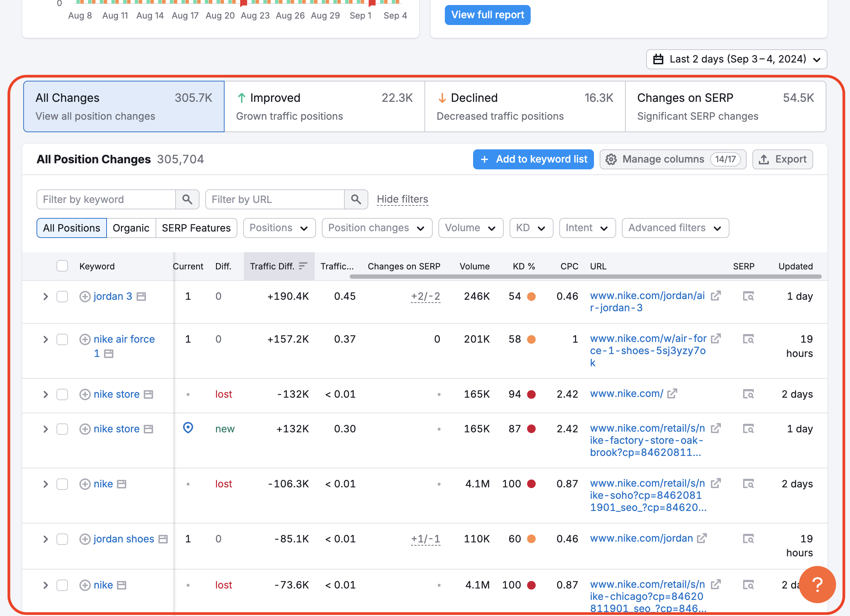View SERP snapshot for the -132K nike store row
This screenshot has width=850, height=616.
(748, 394)
